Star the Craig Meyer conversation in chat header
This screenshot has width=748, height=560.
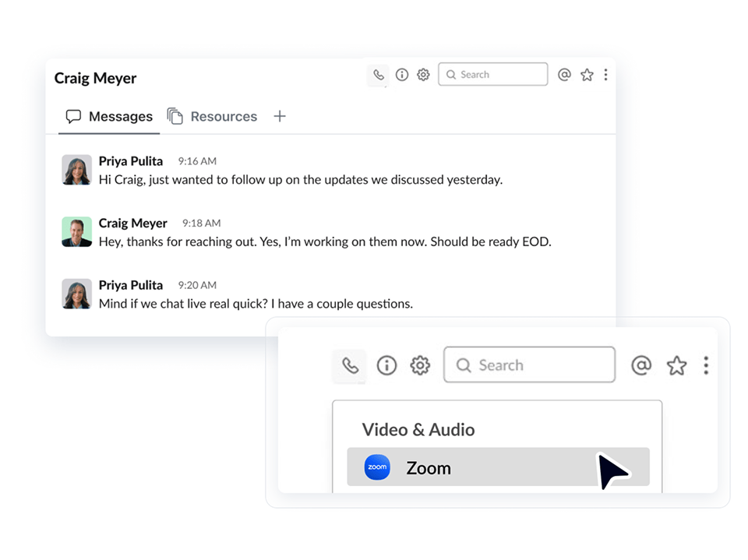click(587, 75)
